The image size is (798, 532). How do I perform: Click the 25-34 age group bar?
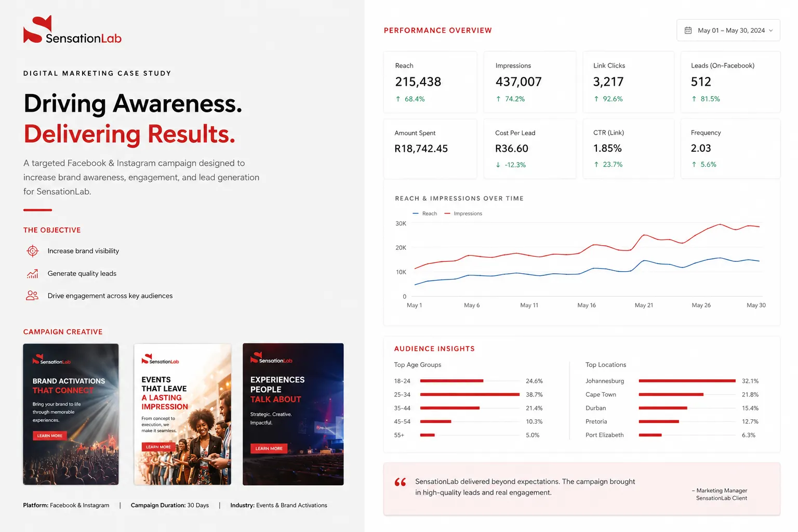(x=470, y=394)
